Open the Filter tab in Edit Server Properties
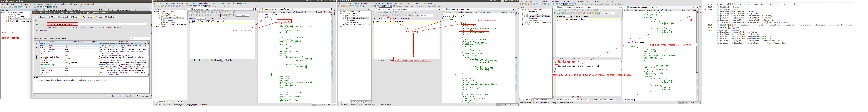This screenshot has width=868, height=112. (52, 17)
